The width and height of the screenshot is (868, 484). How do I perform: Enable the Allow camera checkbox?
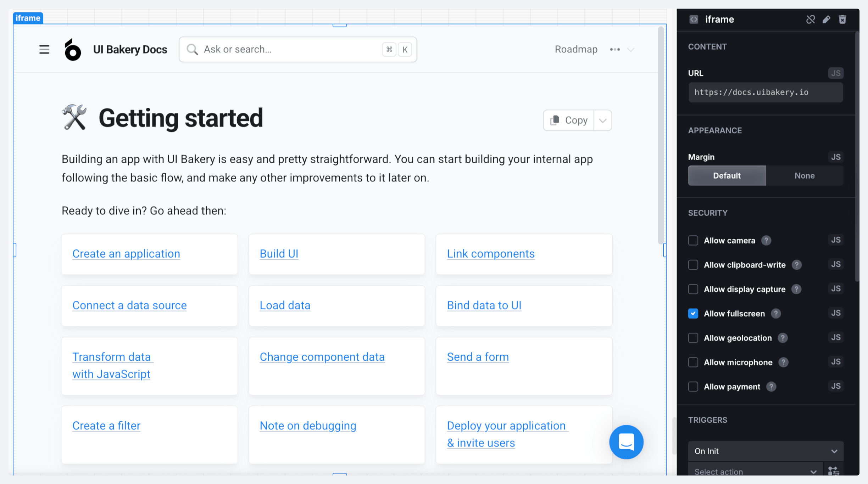pyautogui.click(x=693, y=241)
